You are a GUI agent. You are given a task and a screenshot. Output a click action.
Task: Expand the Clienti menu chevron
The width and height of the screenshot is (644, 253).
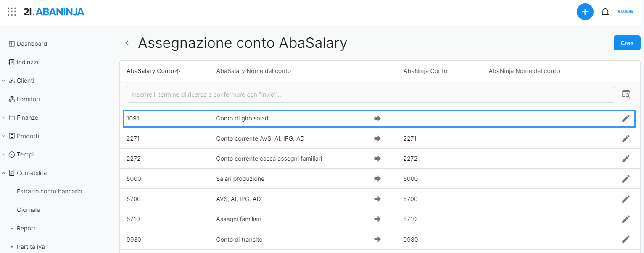[x=3, y=81]
